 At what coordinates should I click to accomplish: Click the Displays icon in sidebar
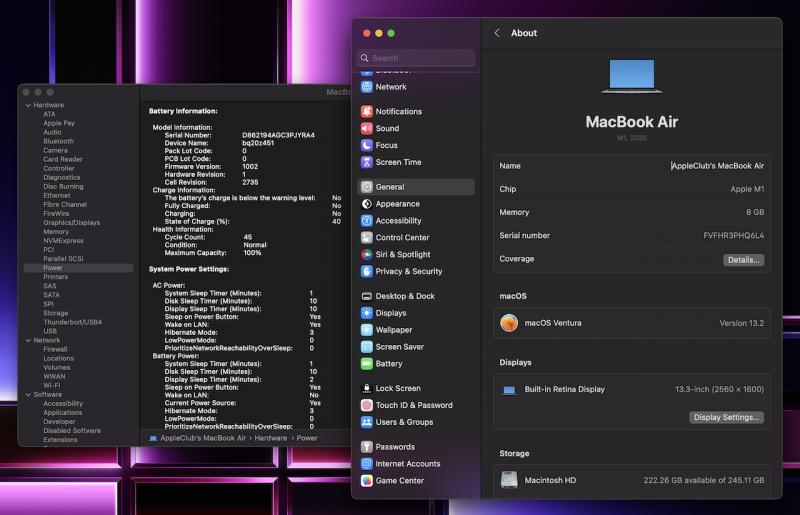366,313
